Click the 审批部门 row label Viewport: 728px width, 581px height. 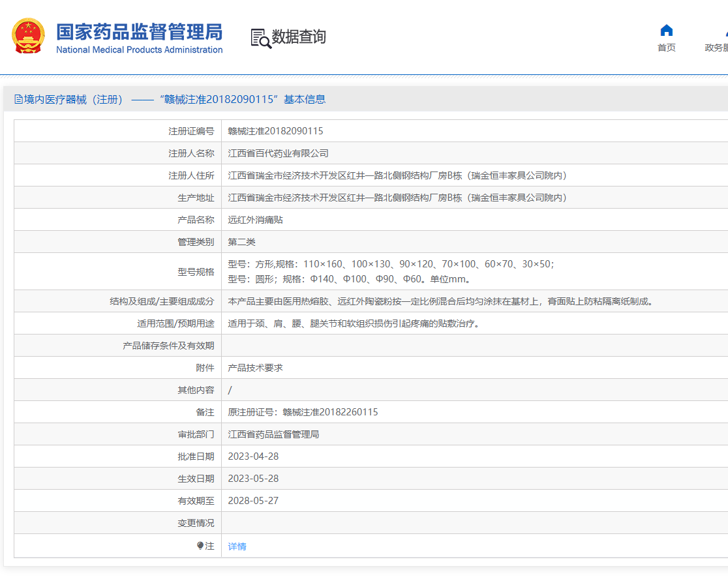(x=196, y=434)
